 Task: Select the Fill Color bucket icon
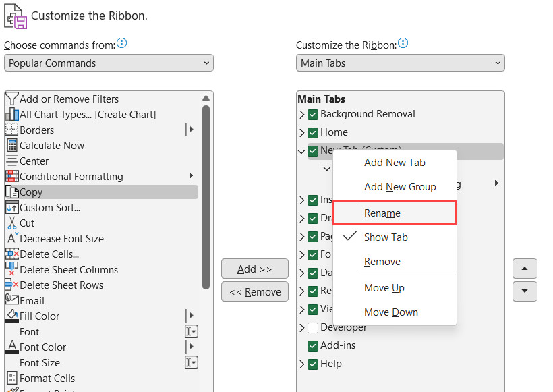11,316
